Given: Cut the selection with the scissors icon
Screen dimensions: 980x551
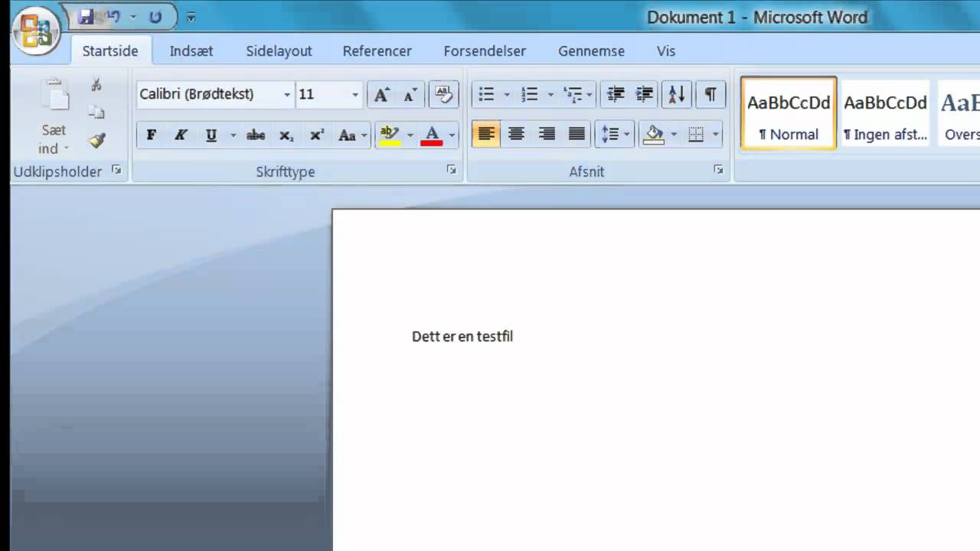Looking at the screenshot, I should (x=96, y=84).
